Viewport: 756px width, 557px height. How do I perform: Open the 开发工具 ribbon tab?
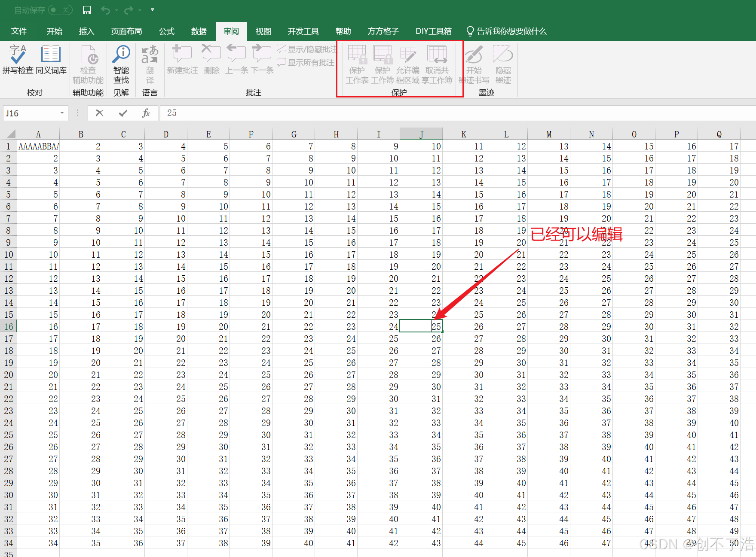pyautogui.click(x=303, y=31)
